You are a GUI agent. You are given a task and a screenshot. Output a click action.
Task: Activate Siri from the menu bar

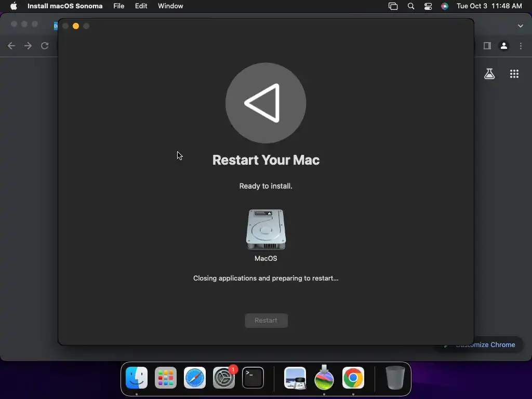pyautogui.click(x=445, y=6)
